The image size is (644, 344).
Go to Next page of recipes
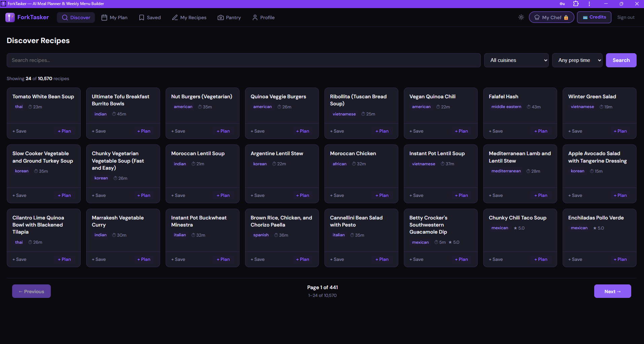coord(613,291)
